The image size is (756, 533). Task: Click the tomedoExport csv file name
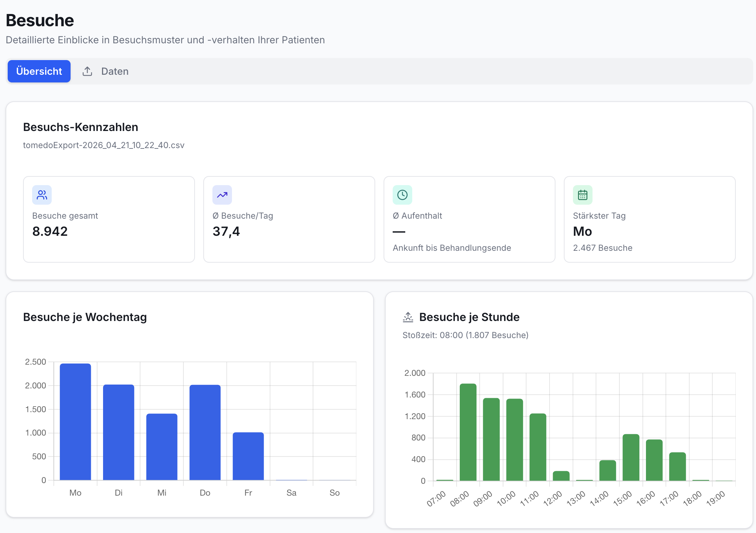(104, 145)
